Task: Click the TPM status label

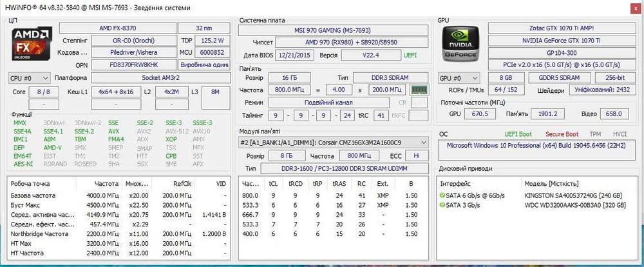Action: pos(595,134)
